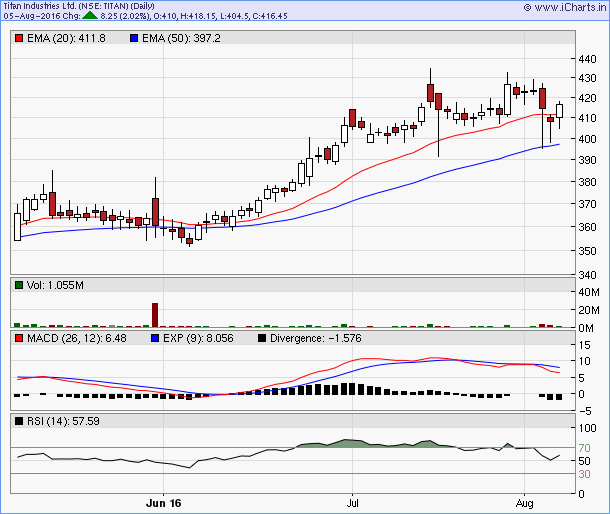
Task: Select the 'EXP (9): 8.056' label
Action: [x=198, y=338]
